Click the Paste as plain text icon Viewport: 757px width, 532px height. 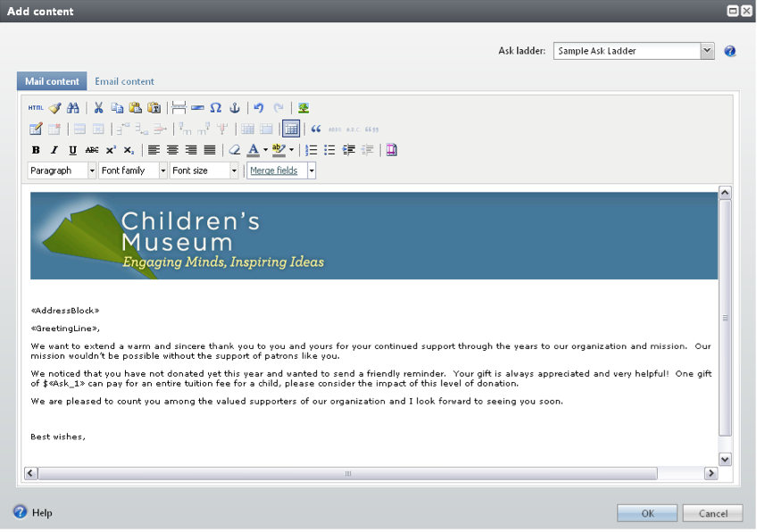[154, 108]
